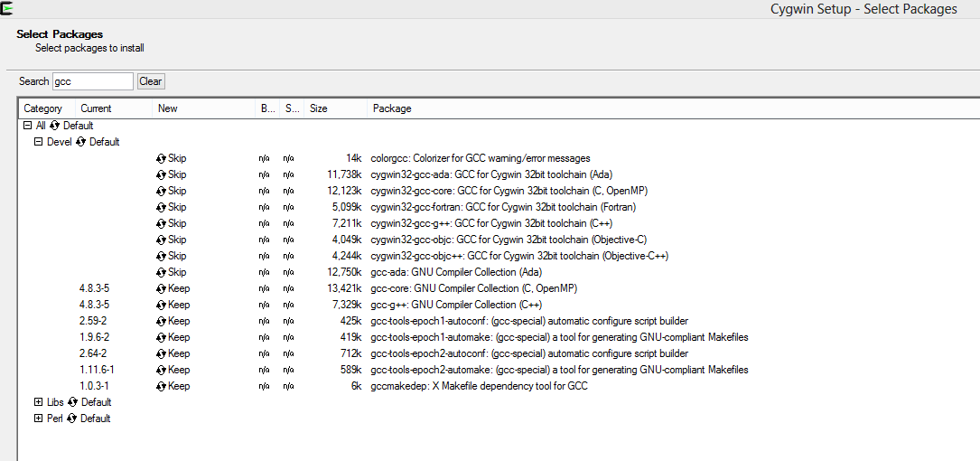Click the B... column header

pyautogui.click(x=268, y=108)
